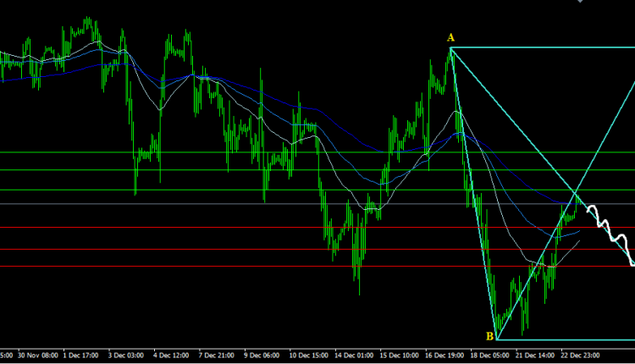Click the 22 Dec 23:00 time label
This screenshot has height=364, width=635.
[x=583, y=356]
